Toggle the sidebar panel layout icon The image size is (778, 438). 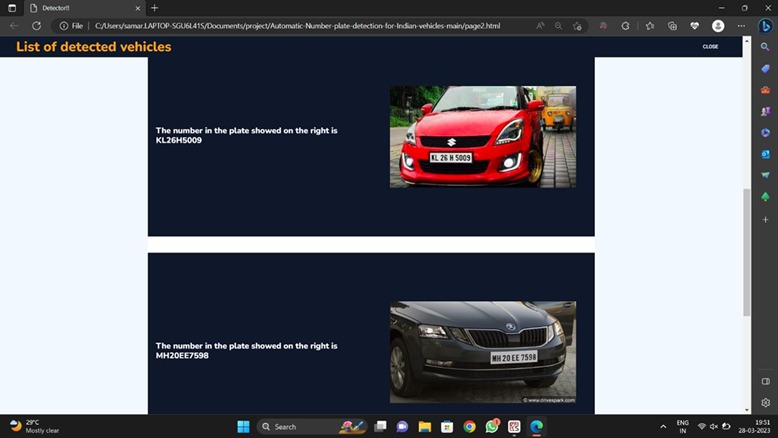[766, 381]
